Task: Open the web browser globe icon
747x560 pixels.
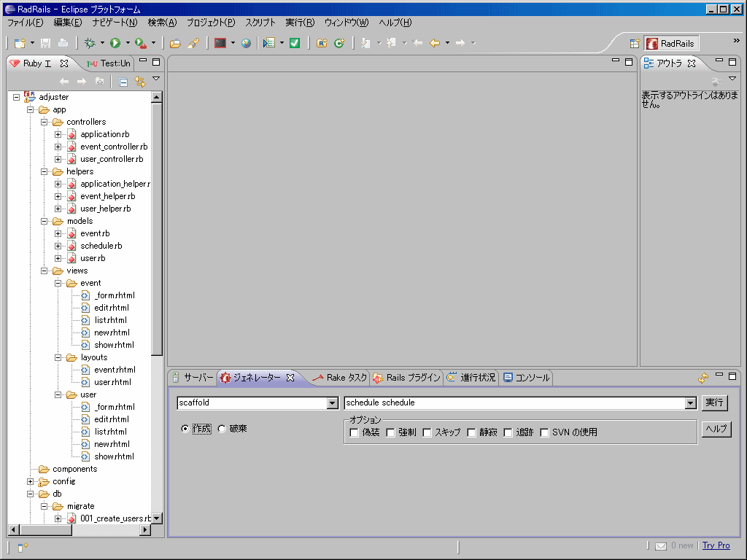Action: [245, 43]
